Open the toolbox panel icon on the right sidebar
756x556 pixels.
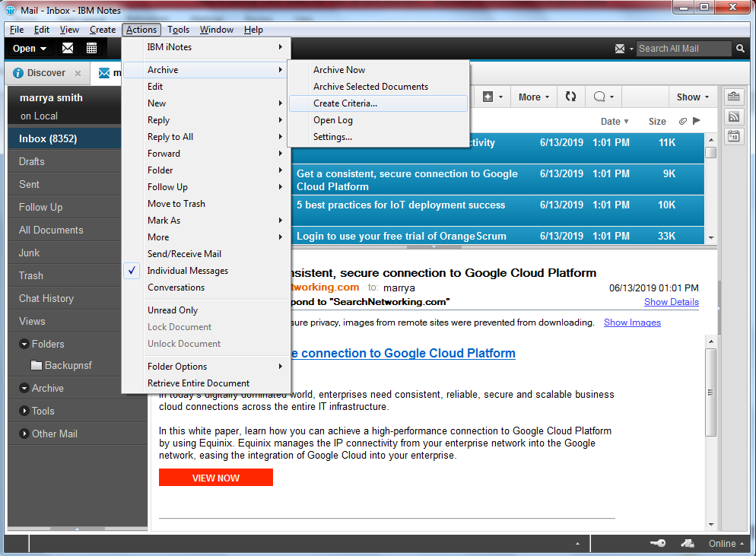pyautogui.click(x=733, y=97)
